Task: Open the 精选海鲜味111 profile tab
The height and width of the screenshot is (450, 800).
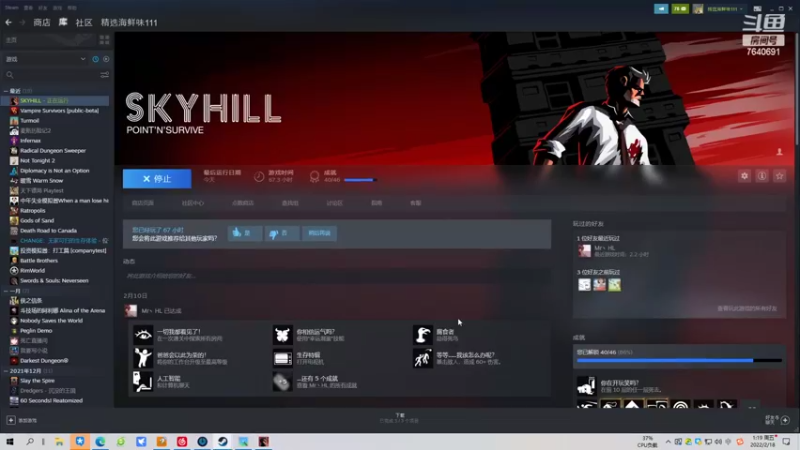Action: coord(129,22)
